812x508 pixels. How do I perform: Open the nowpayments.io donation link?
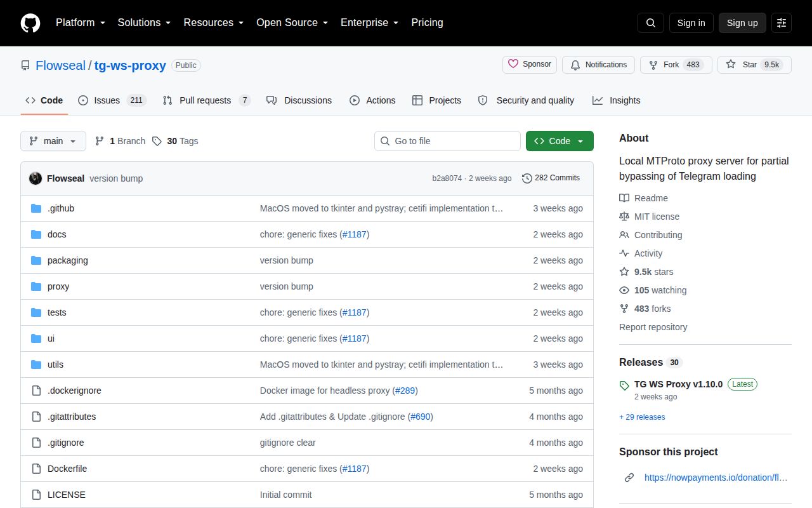716,478
